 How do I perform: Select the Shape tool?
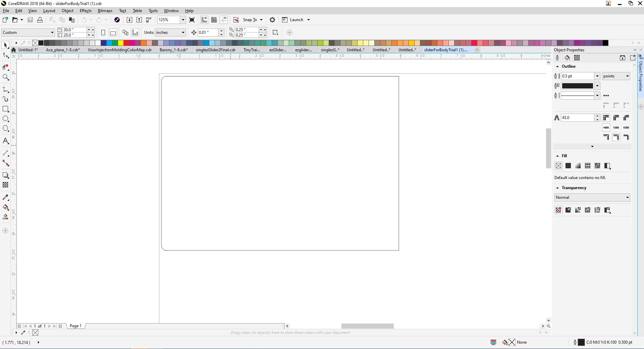pyautogui.click(x=5, y=55)
